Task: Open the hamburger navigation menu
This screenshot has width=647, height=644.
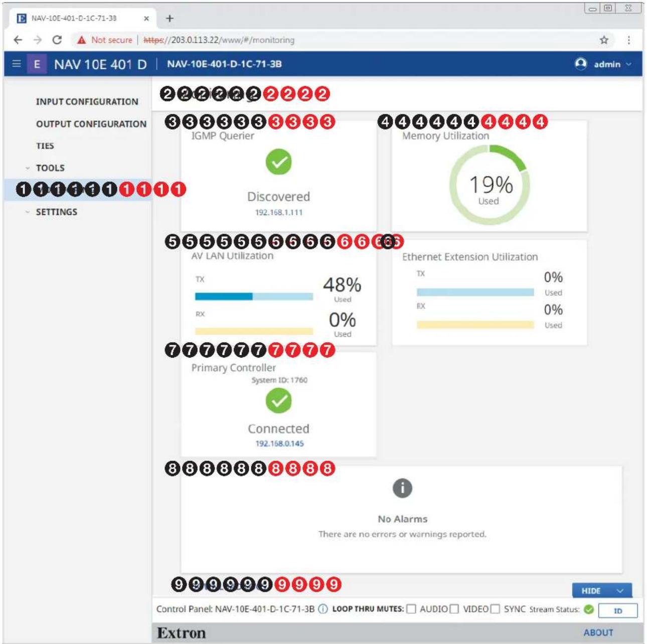Action: pyautogui.click(x=17, y=64)
